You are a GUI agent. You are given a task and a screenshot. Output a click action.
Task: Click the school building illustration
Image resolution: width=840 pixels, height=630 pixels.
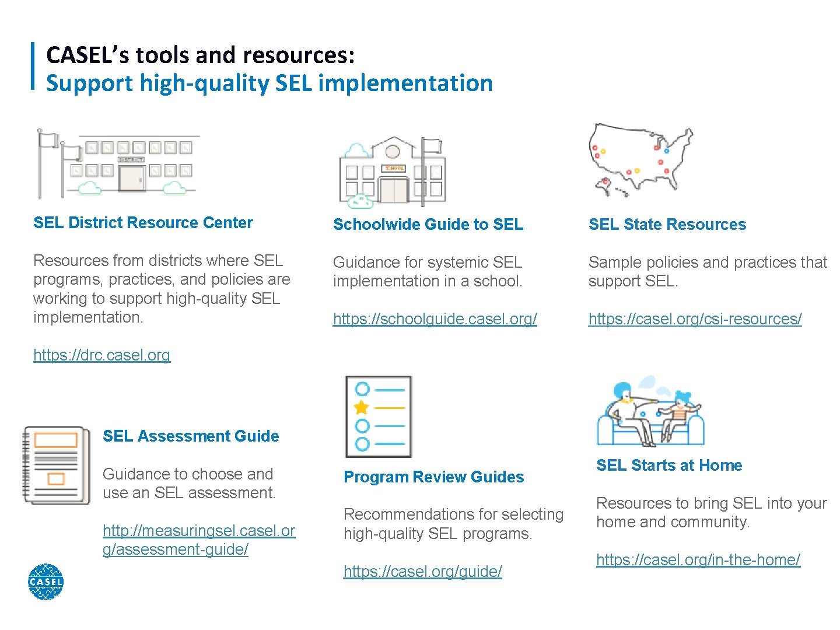coord(393,172)
